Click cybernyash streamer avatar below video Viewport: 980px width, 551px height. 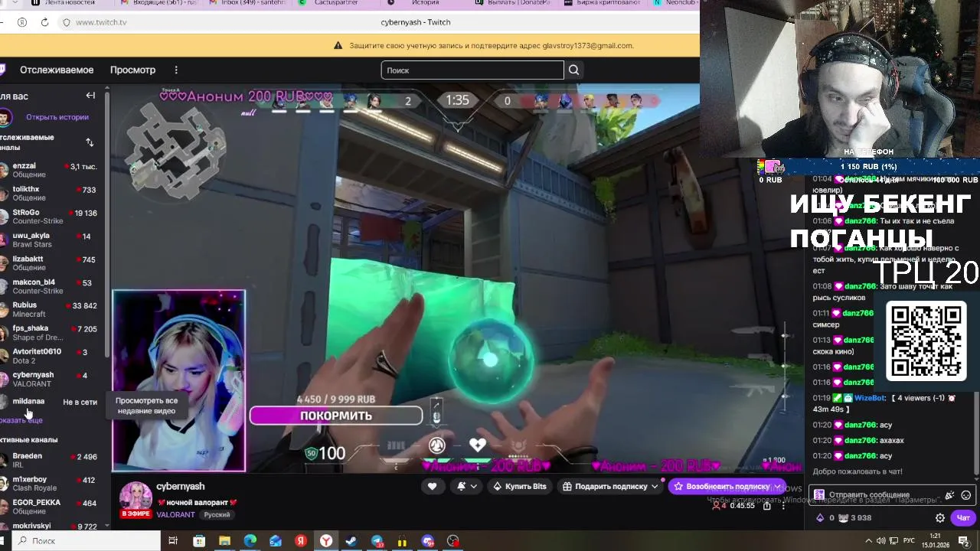coord(136,498)
